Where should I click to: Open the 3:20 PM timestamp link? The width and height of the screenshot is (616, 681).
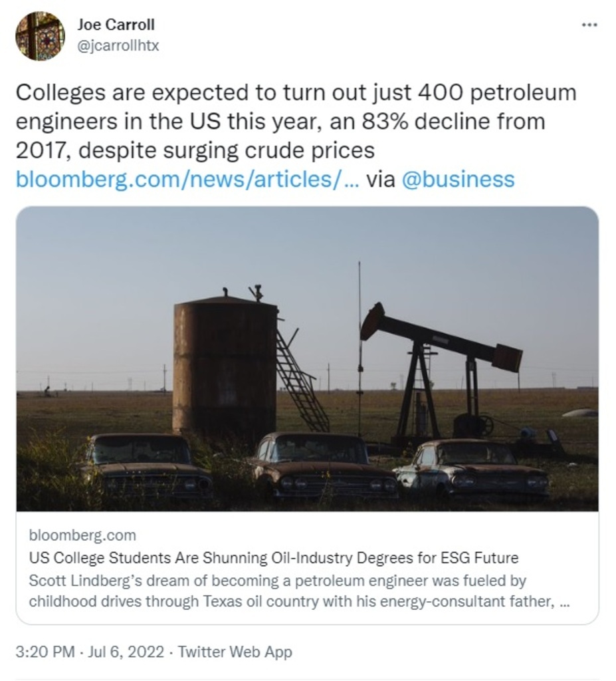pos(44,652)
